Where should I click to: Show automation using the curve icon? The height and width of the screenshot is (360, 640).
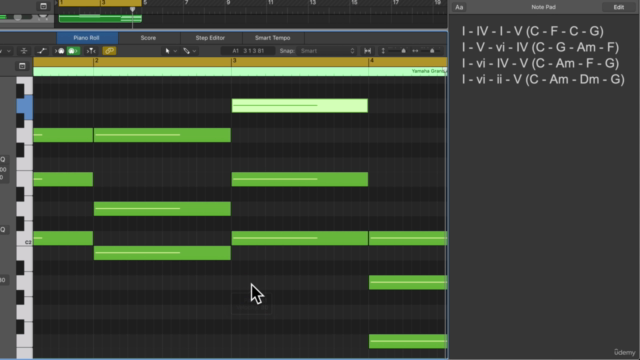click(41, 51)
